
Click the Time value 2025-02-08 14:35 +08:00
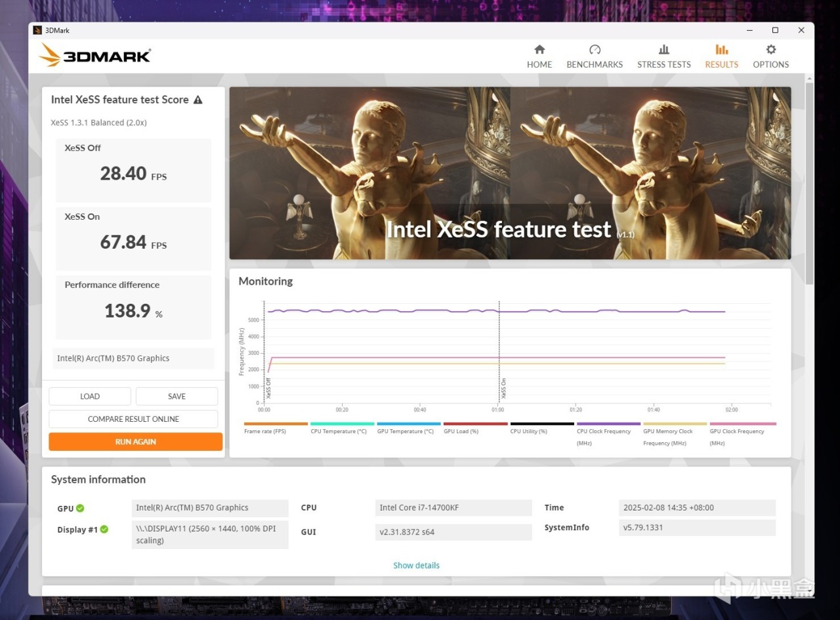click(698, 508)
